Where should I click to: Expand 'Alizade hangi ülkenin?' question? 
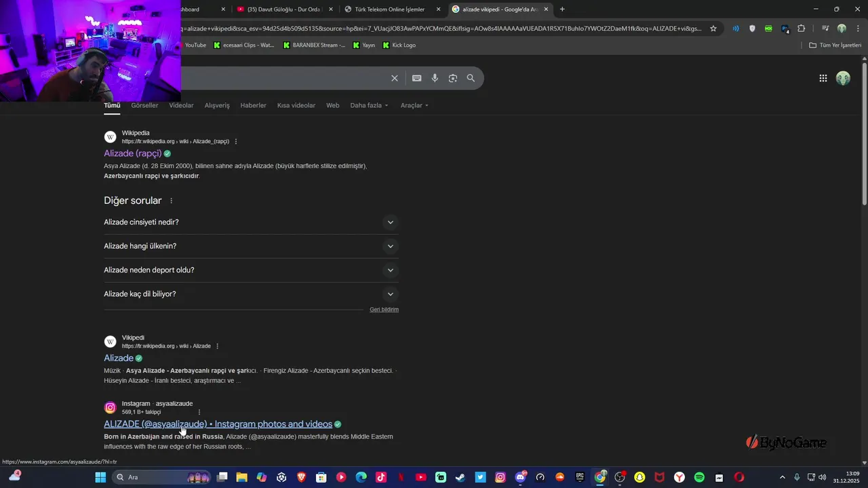tap(251, 246)
